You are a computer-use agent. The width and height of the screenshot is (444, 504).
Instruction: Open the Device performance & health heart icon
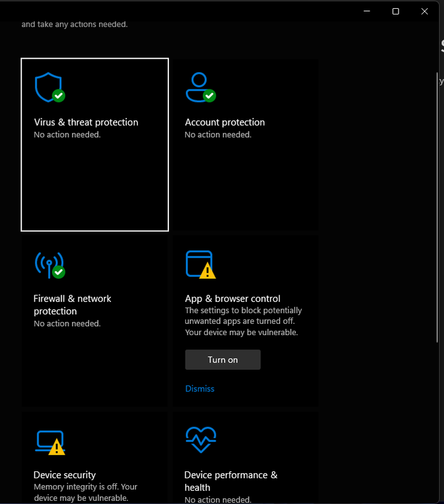pos(201,440)
